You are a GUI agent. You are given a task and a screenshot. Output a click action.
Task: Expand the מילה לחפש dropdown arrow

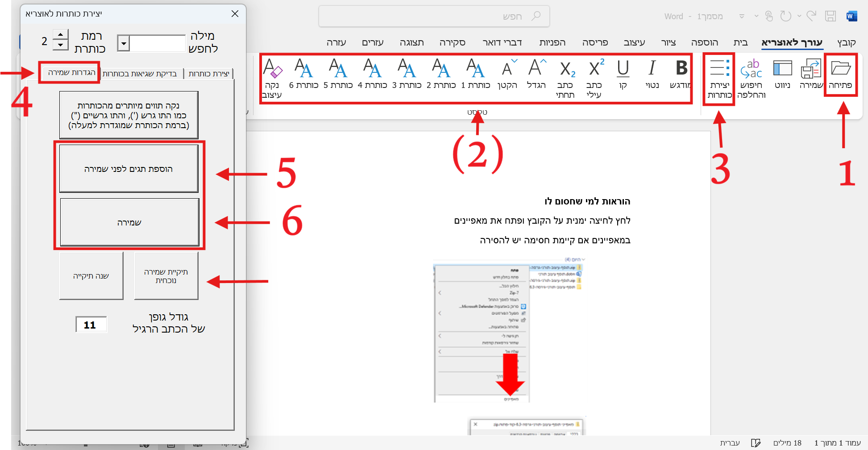(x=124, y=44)
